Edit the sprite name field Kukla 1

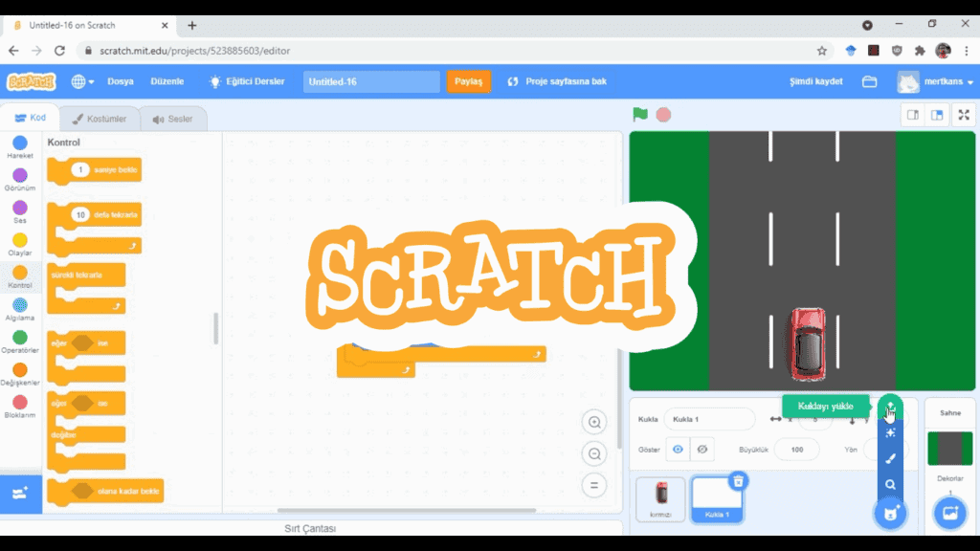click(709, 419)
